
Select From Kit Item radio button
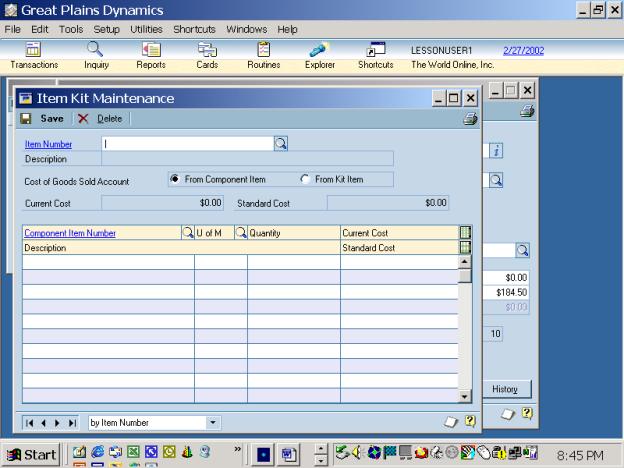pos(305,179)
